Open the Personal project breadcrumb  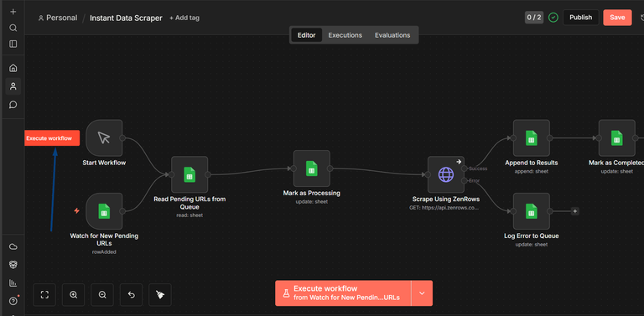point(58,18)
